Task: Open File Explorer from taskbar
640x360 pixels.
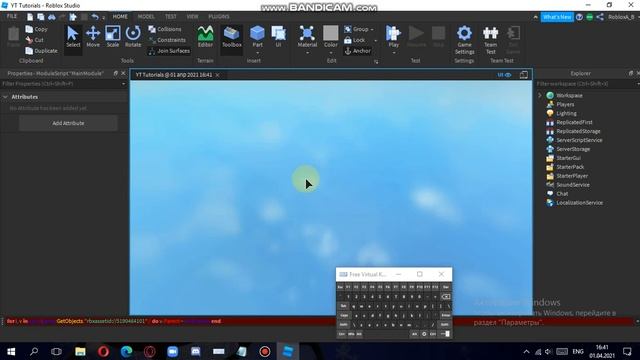Action: pyautogui.click(x=80, y=351)
